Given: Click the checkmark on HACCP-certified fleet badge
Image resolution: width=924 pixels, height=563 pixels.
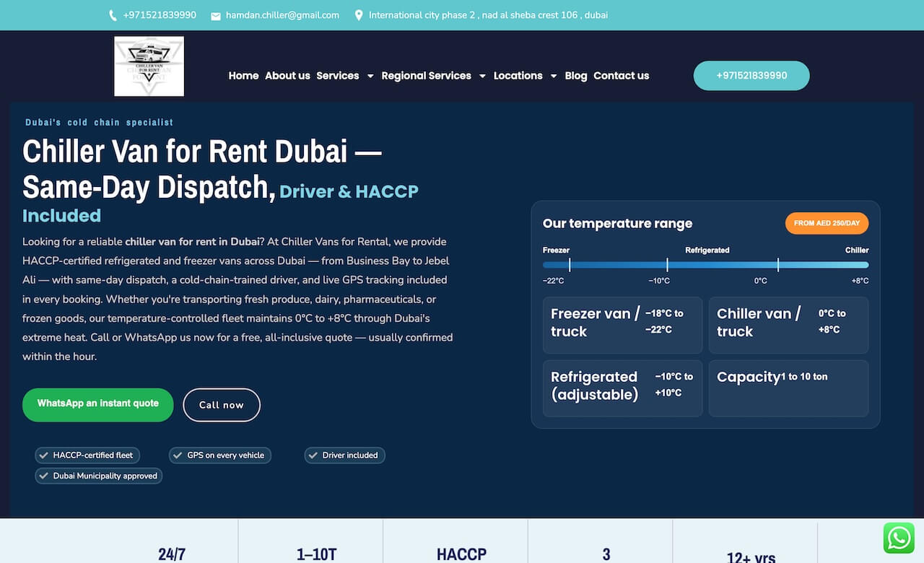Looking at the screenshot, I should point(44,455).
